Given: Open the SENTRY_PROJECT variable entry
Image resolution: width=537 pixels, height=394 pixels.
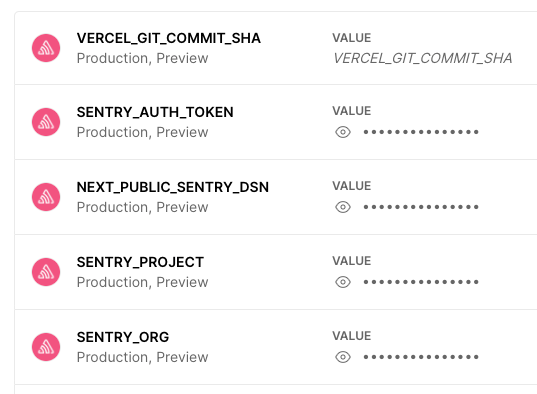Looking at the screenshot, I should 140,262.
